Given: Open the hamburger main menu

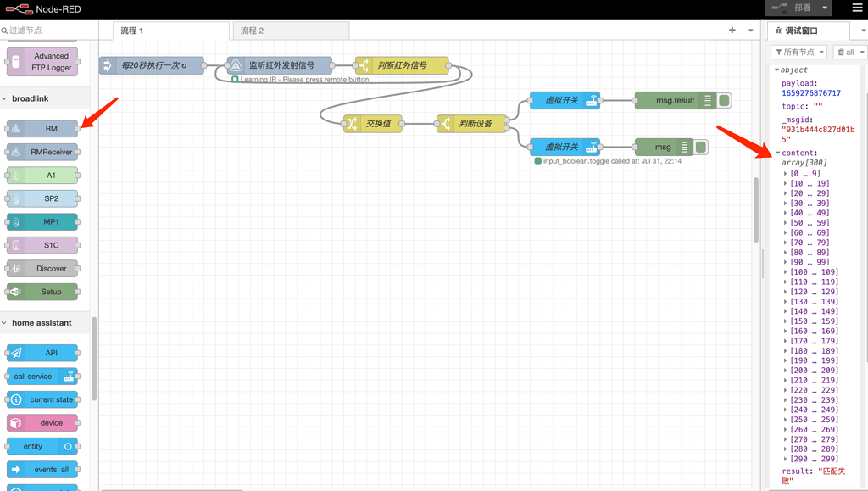Looking at the screenshot, I should 857,8.
